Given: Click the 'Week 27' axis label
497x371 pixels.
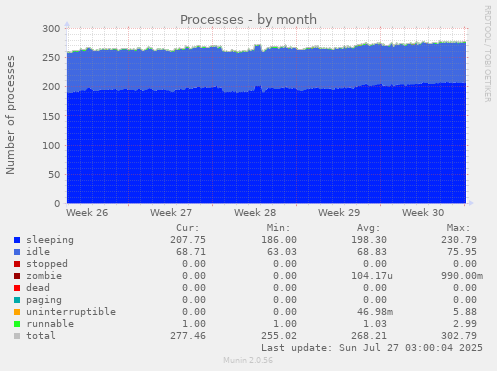Looking at the screenshot, I should coord(171,213).
